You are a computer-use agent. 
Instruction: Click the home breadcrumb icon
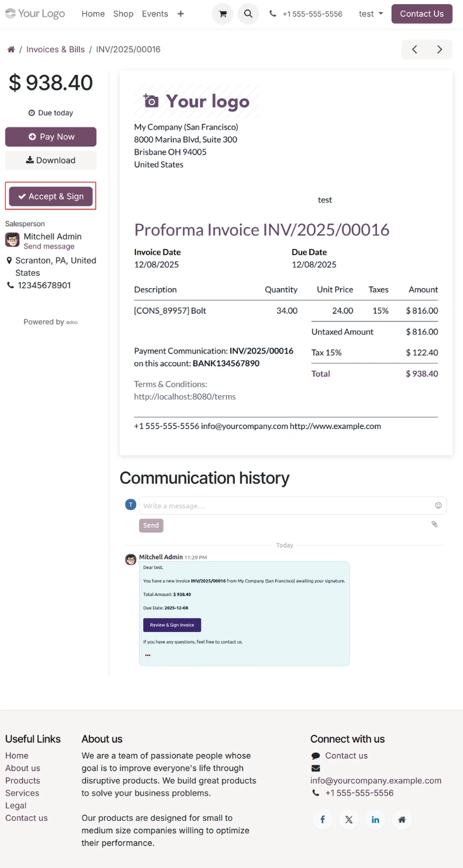click(x=11, y=49)
